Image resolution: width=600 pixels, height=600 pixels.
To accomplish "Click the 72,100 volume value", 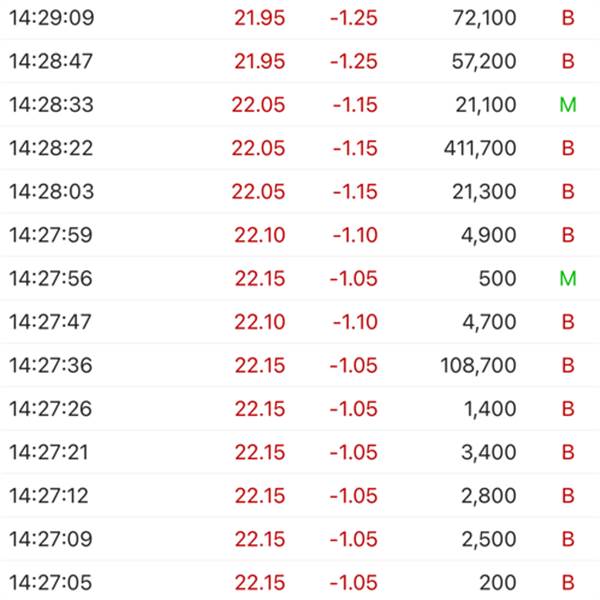I will (x=484, y=18).
